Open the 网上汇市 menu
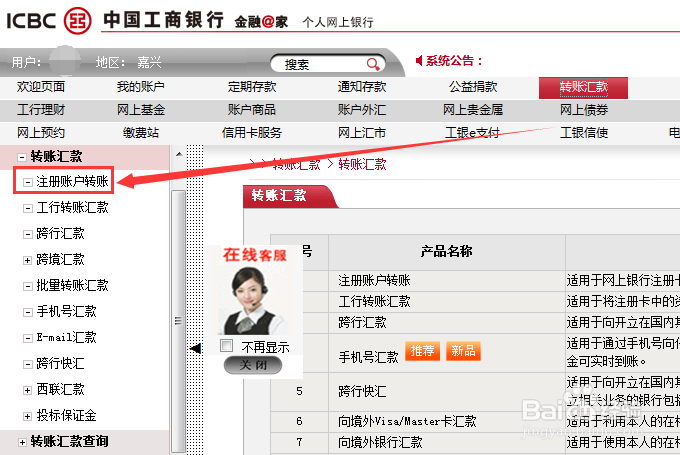 click(x=362, y=133)
